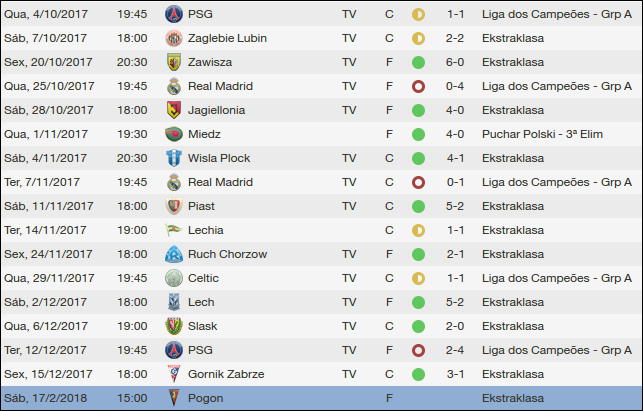Open the Slask team link
This screenshot has height=411, width=643.
204,326
